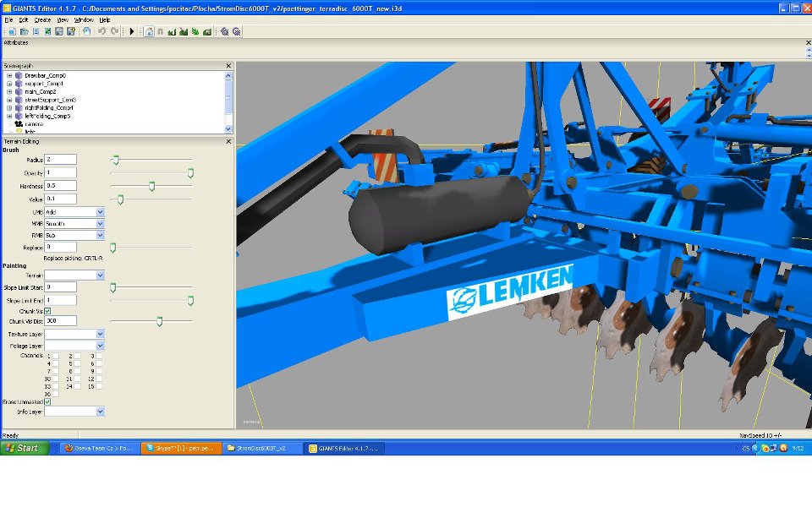Enable channel 5 checkbox
Viewport: 812px width, 518px height.
click(x=77, y=364)
